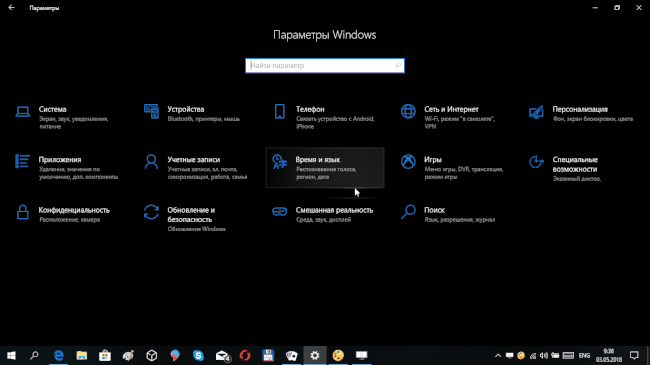Open the volume speaker tray icon
The width and height of the screenshot is (650, 365).
coord(544,356)
